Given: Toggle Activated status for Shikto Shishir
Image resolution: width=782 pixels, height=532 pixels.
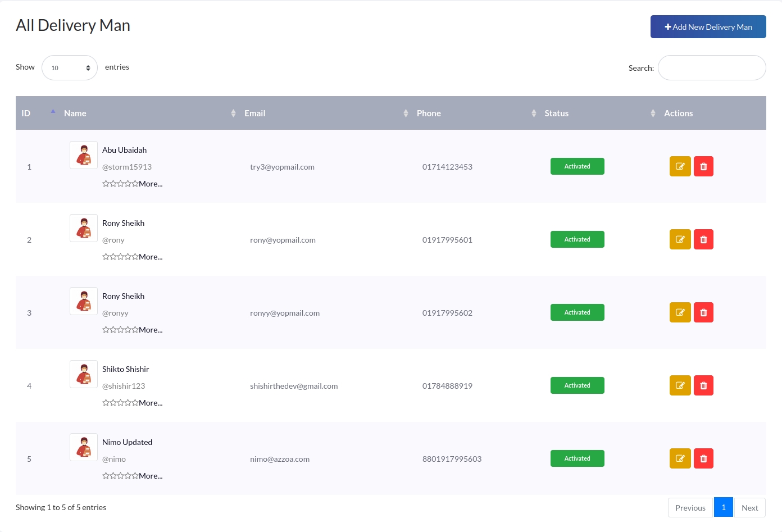Looking at the screenshot, I should pos(577,385).
